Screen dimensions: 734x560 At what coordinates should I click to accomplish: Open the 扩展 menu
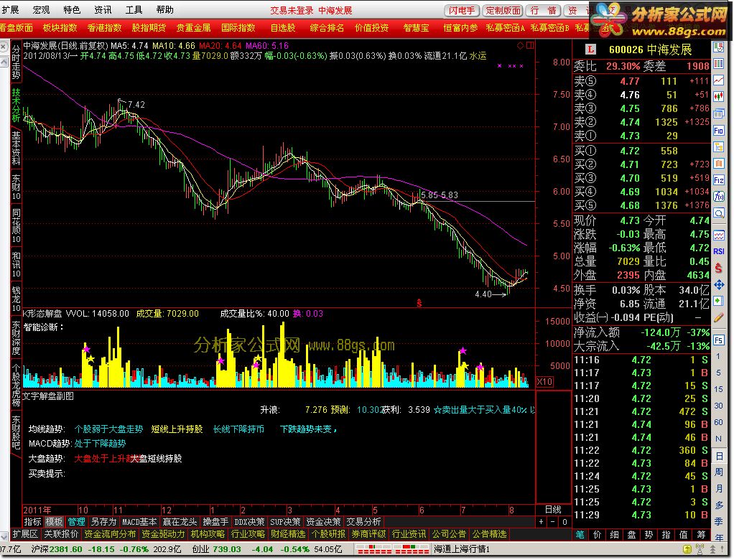pos(10,10)
